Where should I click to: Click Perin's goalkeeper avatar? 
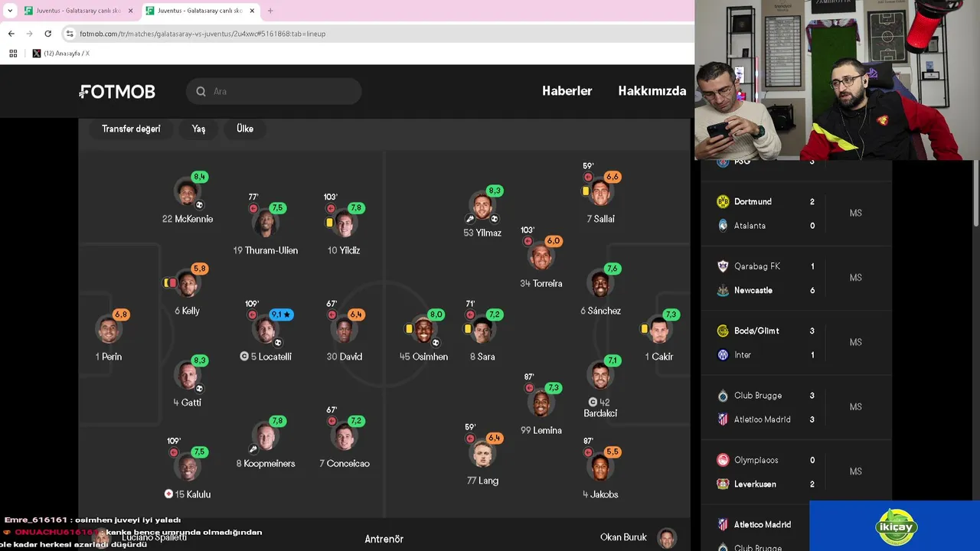pyautogui.click(x=109, y=331)
